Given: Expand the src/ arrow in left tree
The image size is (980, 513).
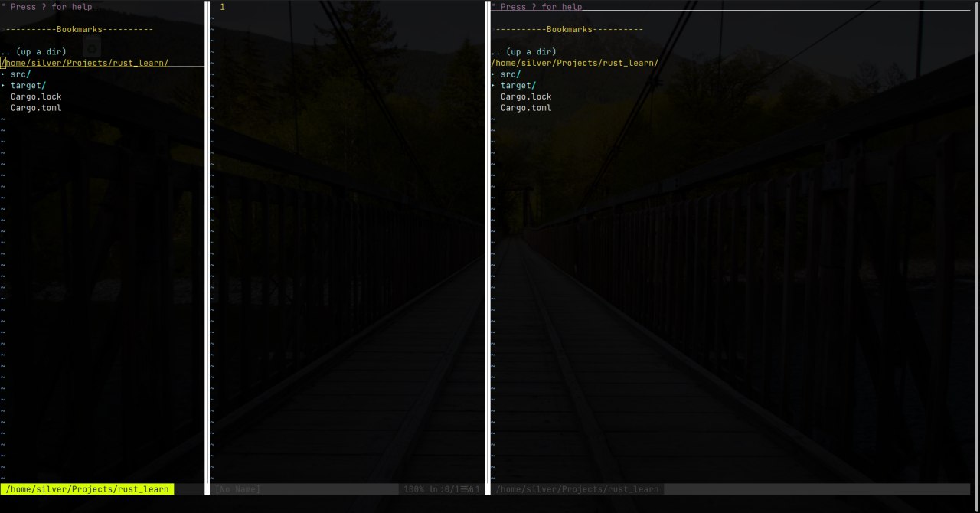Looking at the screenshot, I should (x=3, y=74).
